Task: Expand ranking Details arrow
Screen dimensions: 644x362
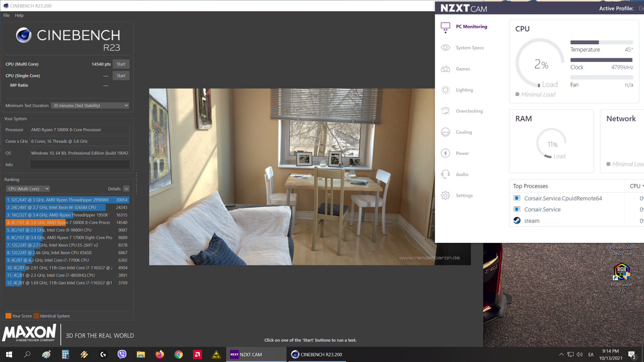Action: (126, 189)
